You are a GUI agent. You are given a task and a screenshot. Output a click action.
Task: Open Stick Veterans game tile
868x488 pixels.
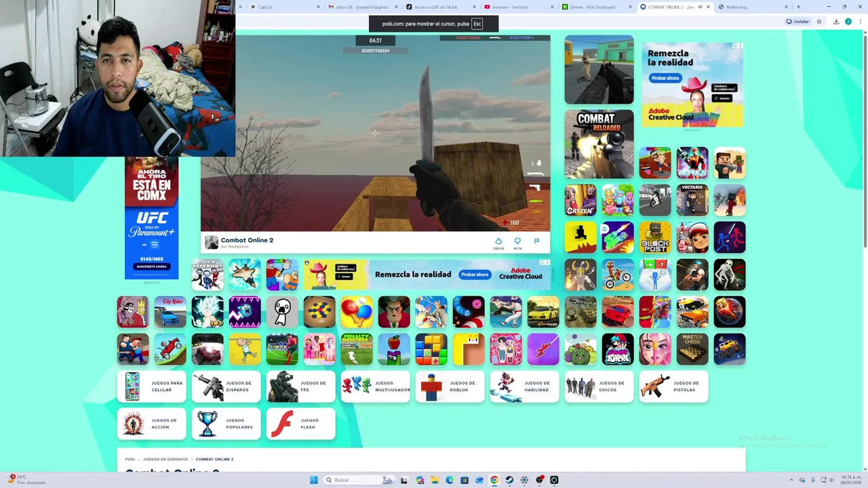pos(208,274)
